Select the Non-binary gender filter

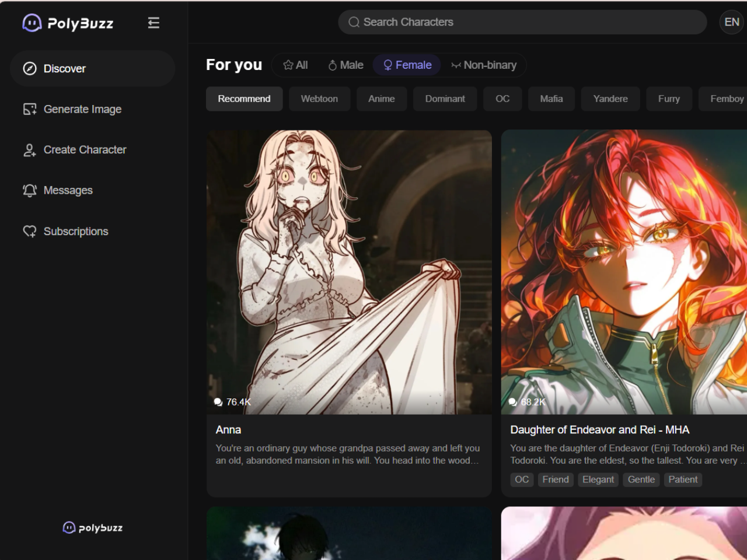[484, 65]
